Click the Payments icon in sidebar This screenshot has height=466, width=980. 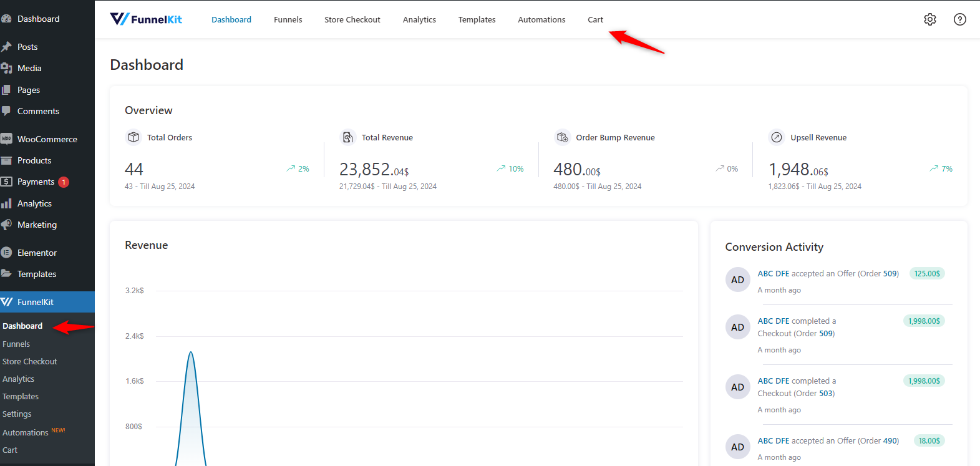6,182
